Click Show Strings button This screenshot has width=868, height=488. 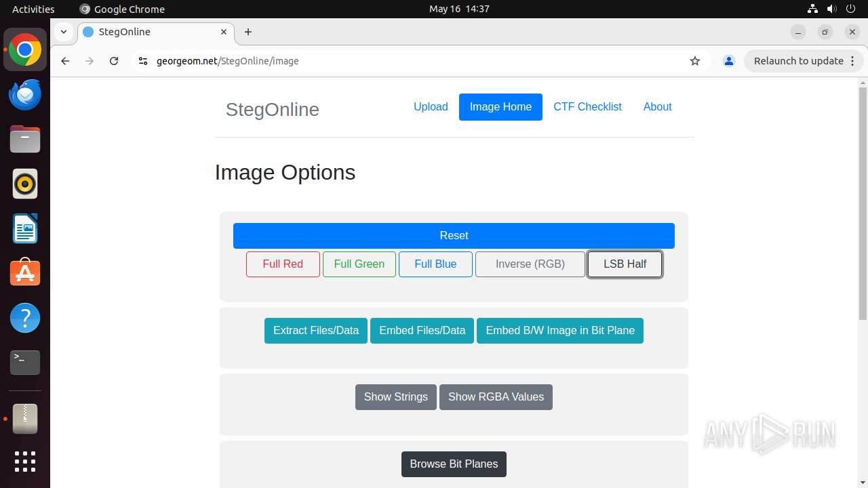396,397
